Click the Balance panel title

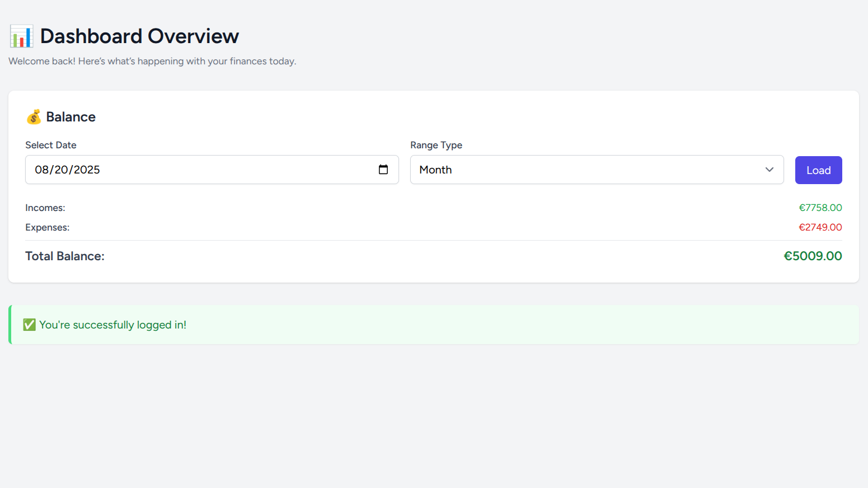[x=71, y=116]
